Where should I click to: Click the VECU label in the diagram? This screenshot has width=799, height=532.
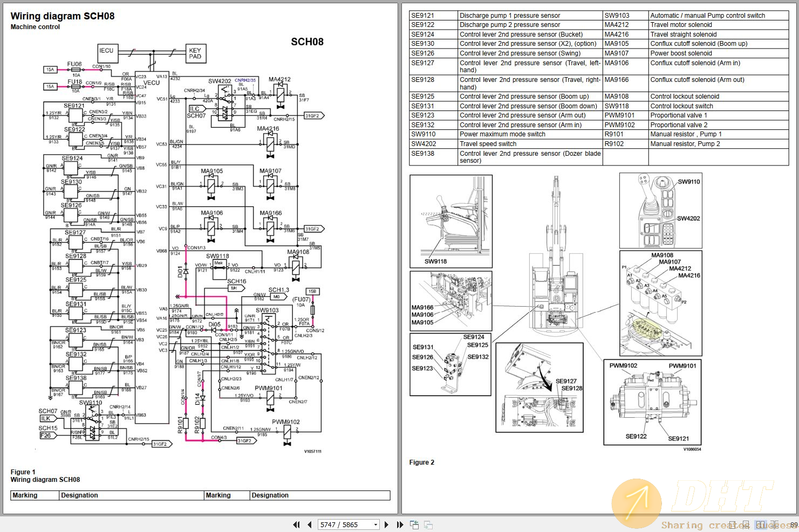[152, 82]
